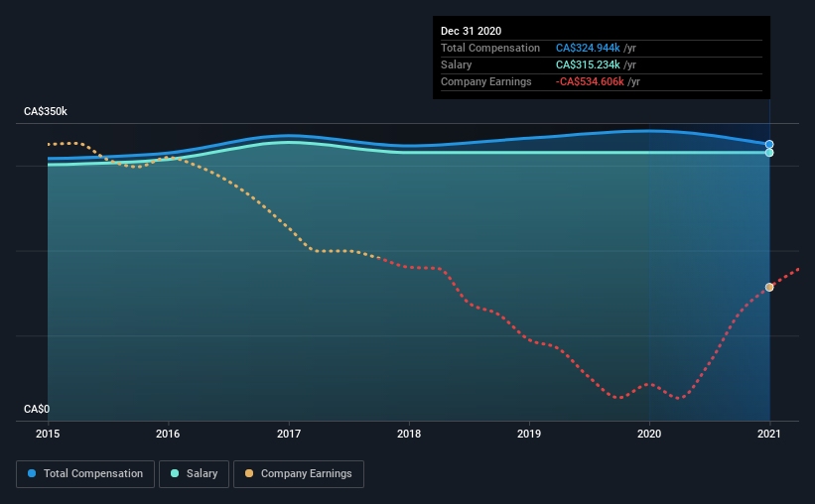Image resolution: width=815 pixels, height=504 pixels.
Task: Click the CA$324.944k Total Compensation value
Action: (x=588, y=48)
